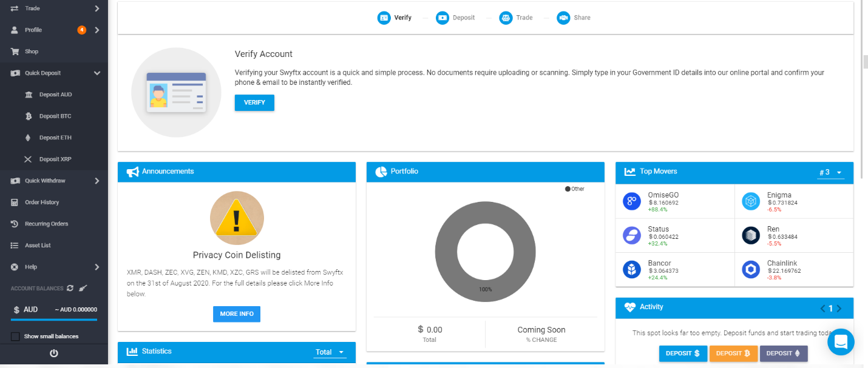Expand the Profile submenu chevron
Viewport: 868px width, 368px height.
[97, 30]
